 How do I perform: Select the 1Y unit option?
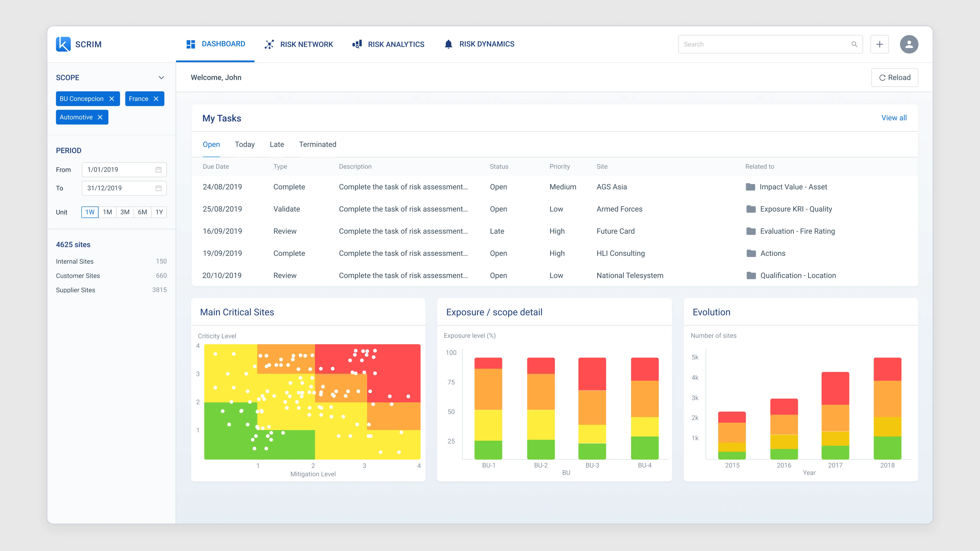pos(159,212)
